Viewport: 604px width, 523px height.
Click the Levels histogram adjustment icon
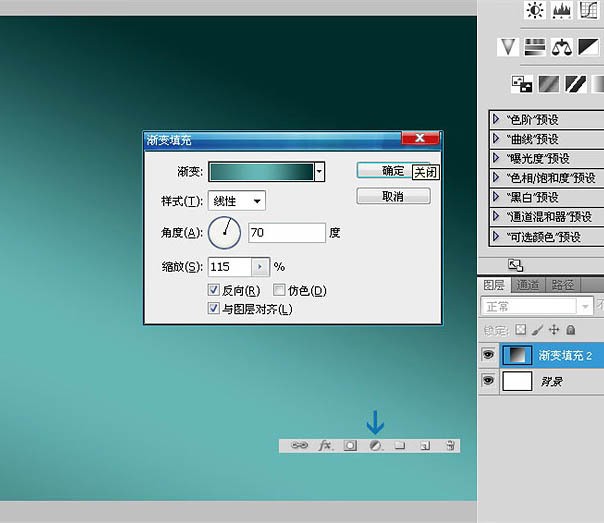point(561,10)
